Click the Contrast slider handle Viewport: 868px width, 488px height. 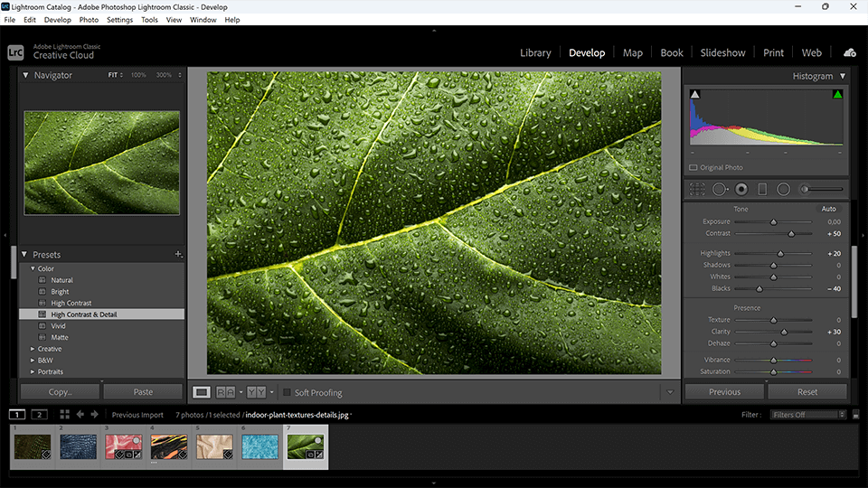click(791, 234)
